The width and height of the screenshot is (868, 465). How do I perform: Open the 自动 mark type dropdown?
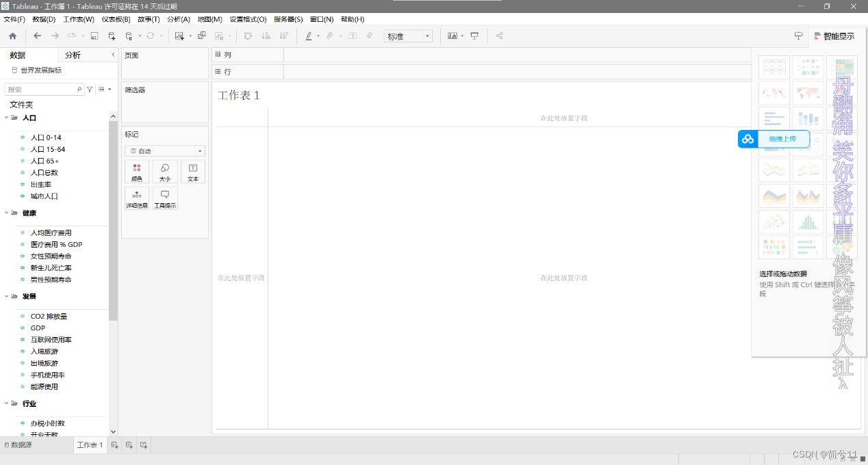[x=165, y=151]
